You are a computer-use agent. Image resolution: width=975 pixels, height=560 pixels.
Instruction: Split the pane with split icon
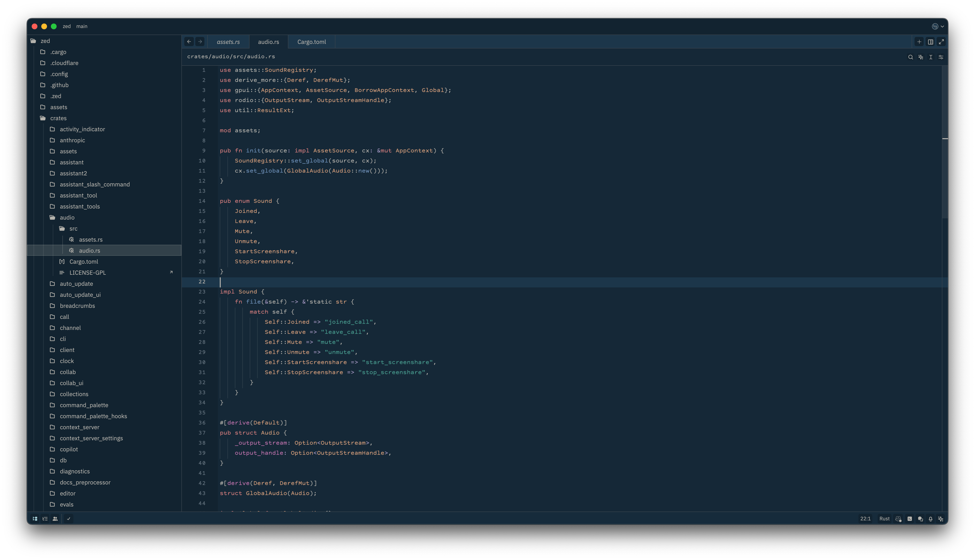coord(930,42)
